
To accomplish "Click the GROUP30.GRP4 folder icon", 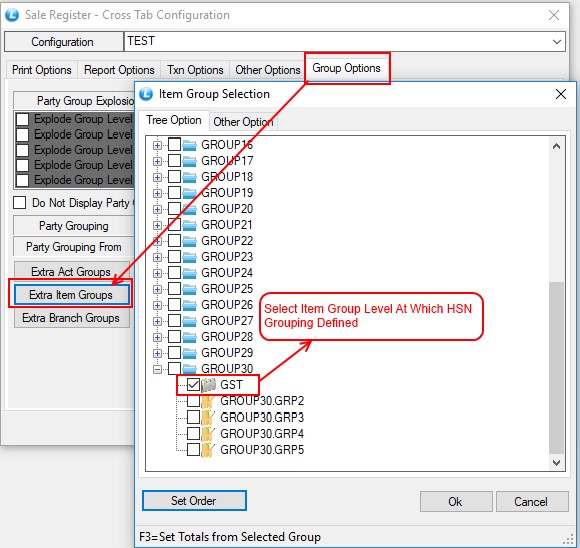I will pyautogui.click(x=208, y=433).
